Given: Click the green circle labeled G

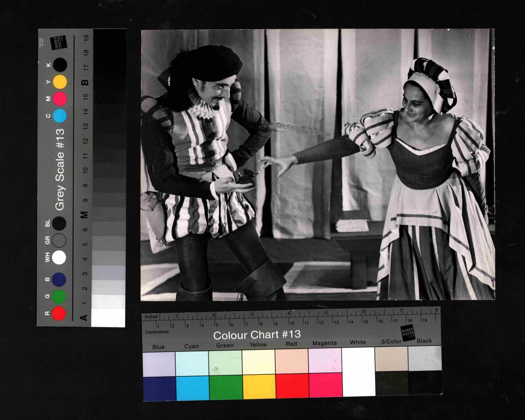Looking at the screenshot, I should point(59,297).
